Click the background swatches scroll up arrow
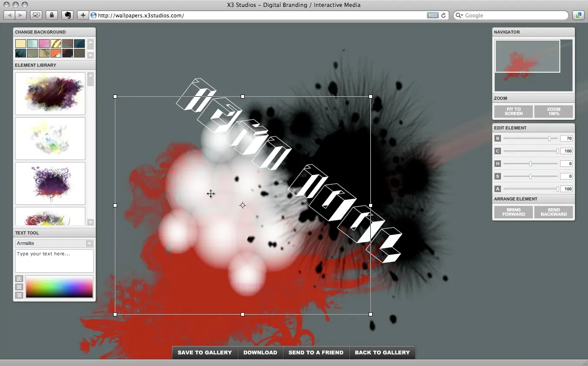This screenshot has height=366, width=588. coord(91,42)
